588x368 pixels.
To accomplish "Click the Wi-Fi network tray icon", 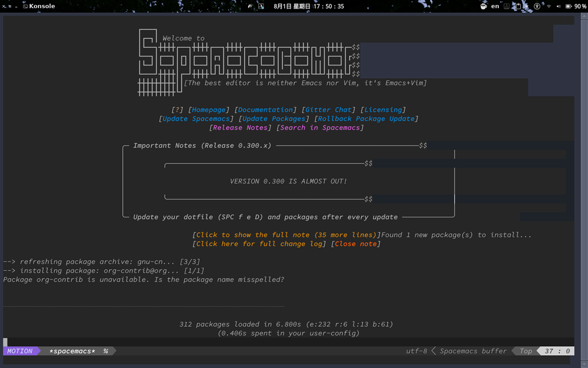I will click(x=547, y=6).
